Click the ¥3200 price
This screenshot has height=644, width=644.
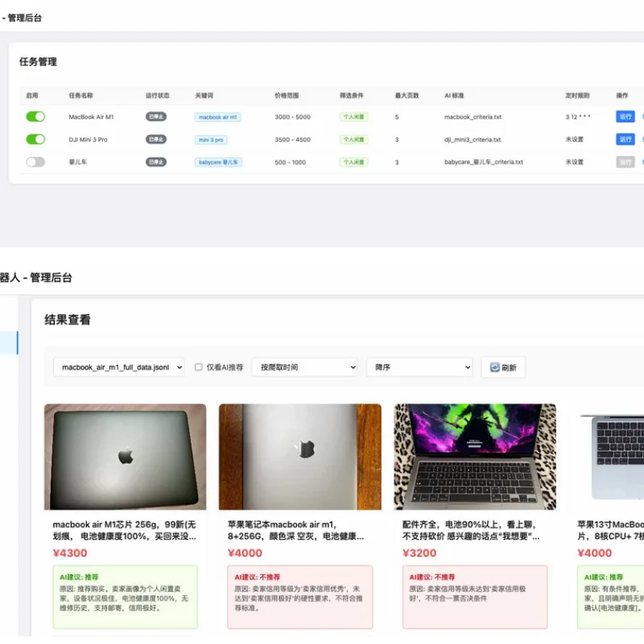(419, 553)
